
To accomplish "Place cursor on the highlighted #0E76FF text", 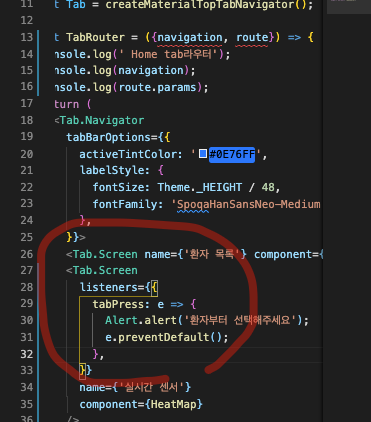I will (x=232, y=155).
